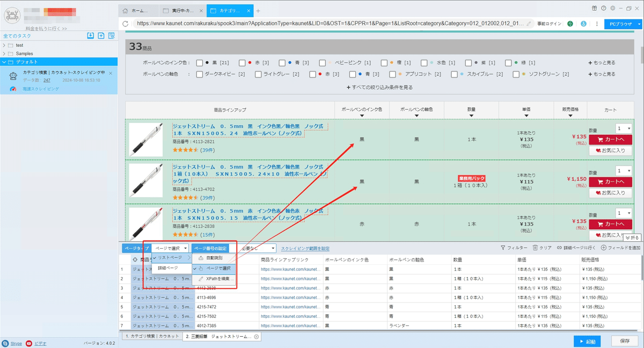644x348 pixels.
Task: Select 自動識別 menu option
Action: coord(214,258)
